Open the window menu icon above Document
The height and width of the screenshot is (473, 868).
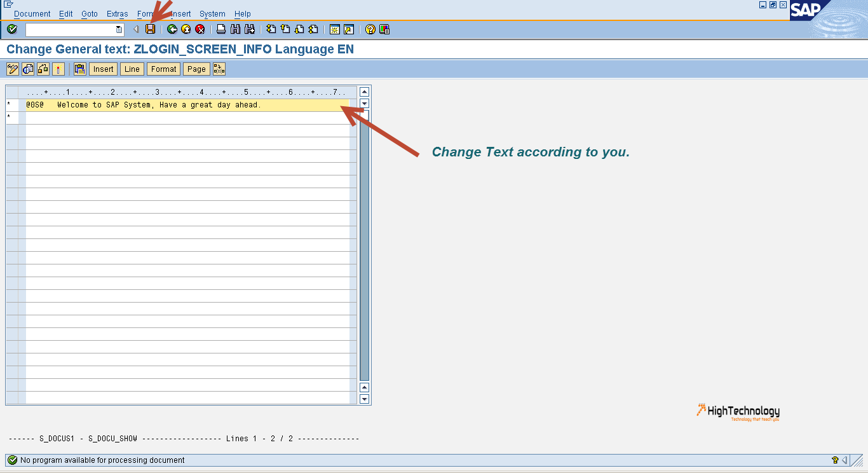click(9, 4)
